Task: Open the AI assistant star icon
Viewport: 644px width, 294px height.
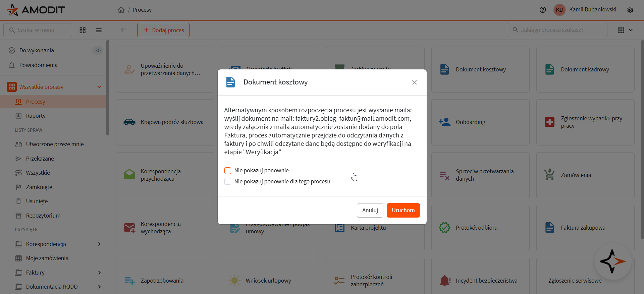Action: 613,261
